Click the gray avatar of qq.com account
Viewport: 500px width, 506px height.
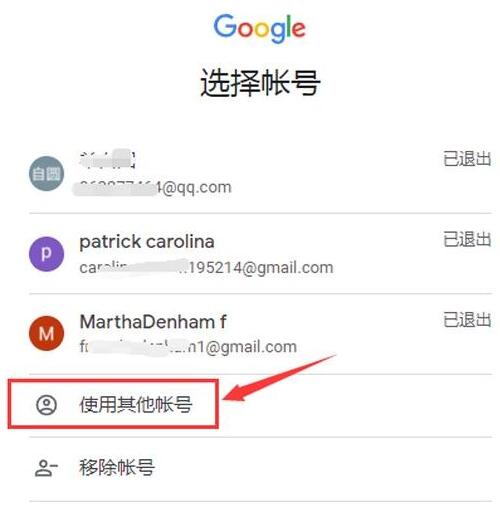[x=47, y=173]
